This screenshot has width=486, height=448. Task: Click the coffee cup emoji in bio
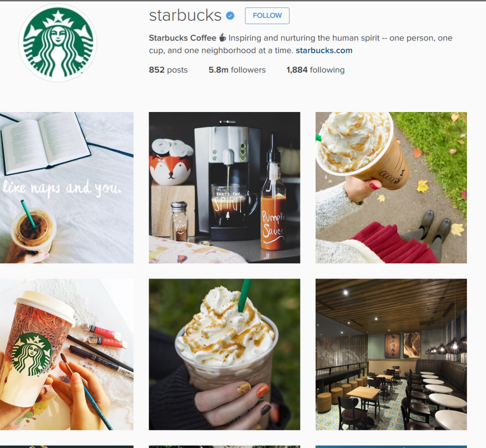tap(223, 38)
